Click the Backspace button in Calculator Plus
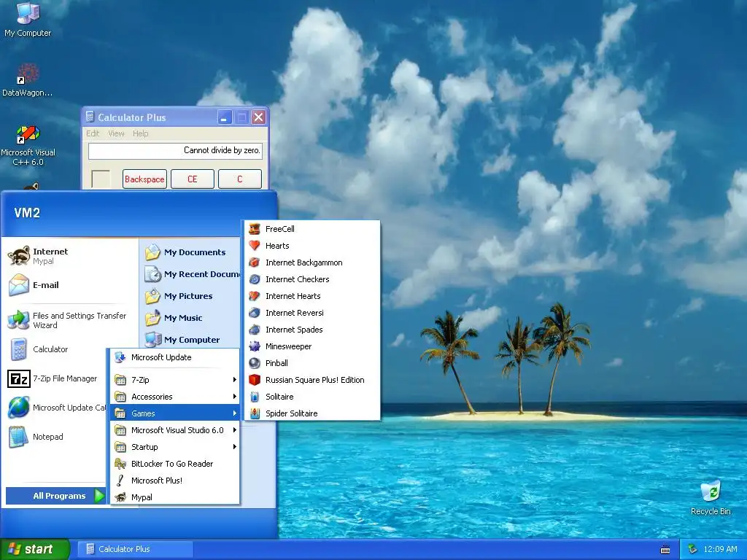Screen dimensions: 747x560 coord(144,179)
